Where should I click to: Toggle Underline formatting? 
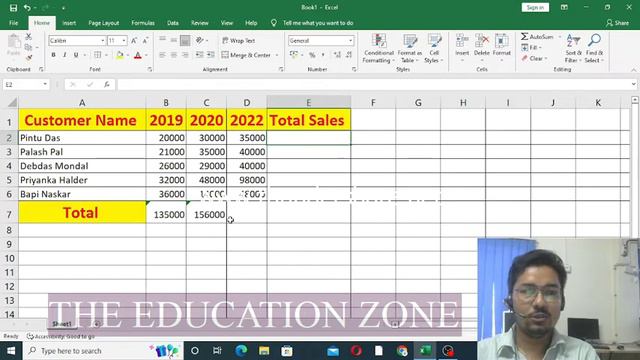(76, 55)
